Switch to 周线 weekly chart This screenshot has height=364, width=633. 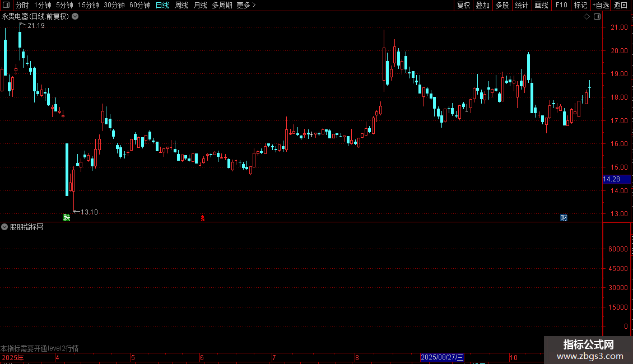(181, 5)
